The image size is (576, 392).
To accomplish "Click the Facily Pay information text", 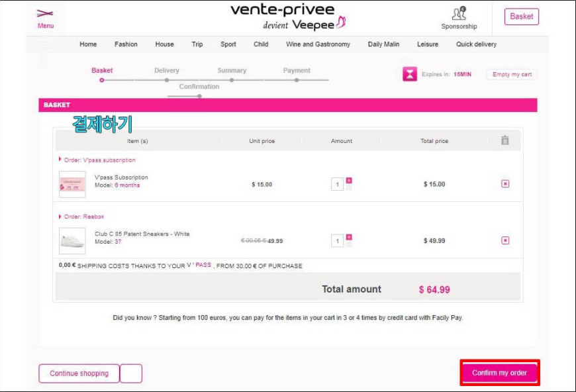I will pos(287,318).
